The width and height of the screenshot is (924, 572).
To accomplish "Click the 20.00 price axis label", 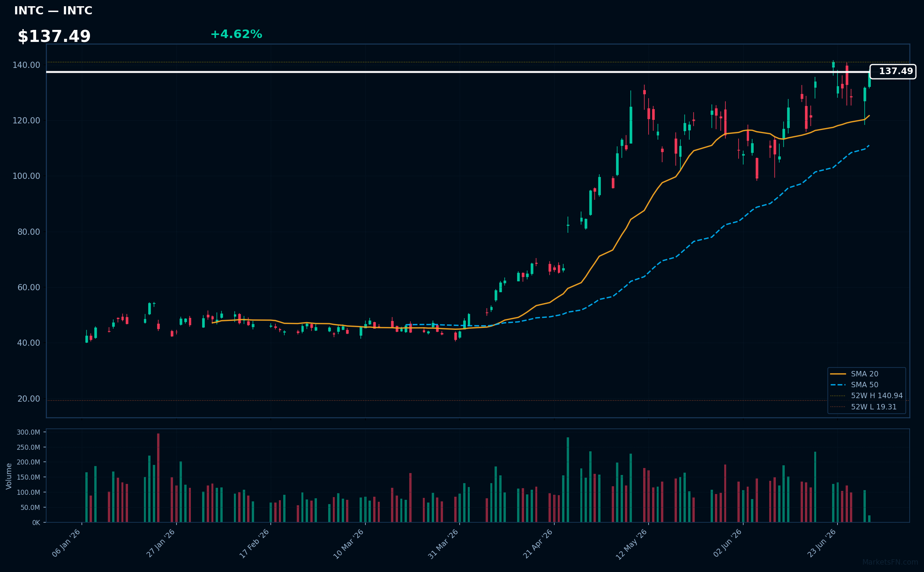I will 29,399.
